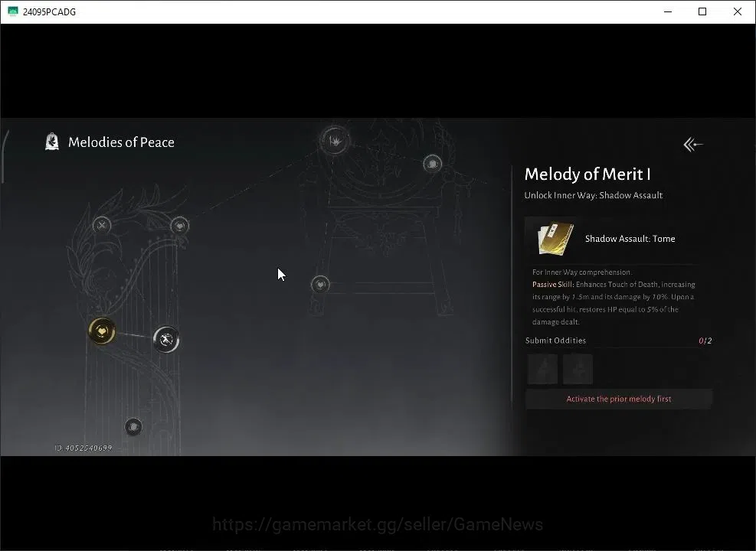
Task: Click the Melodies of Peace bell emblem
Action: (x=52, y=142)
